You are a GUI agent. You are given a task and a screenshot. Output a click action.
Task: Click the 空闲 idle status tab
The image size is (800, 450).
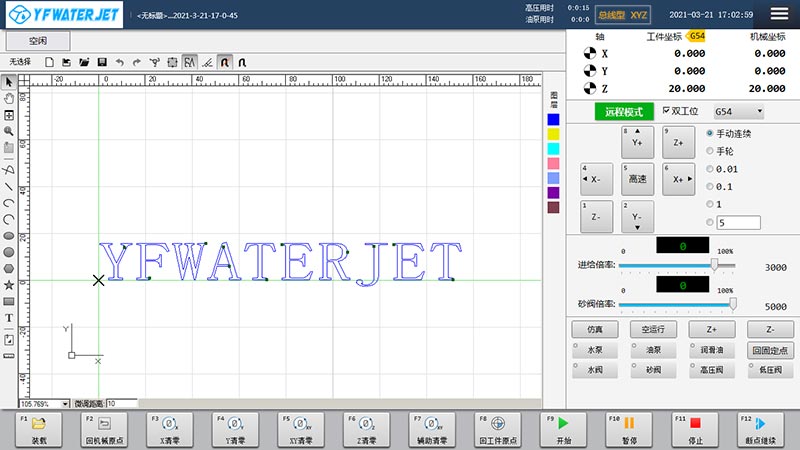click(x=38, y=41)
